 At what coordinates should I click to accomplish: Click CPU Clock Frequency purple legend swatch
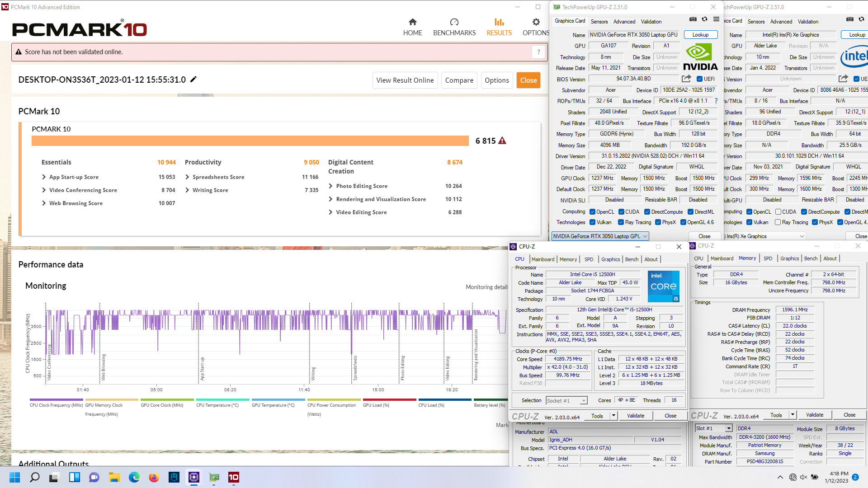(57, 400)
